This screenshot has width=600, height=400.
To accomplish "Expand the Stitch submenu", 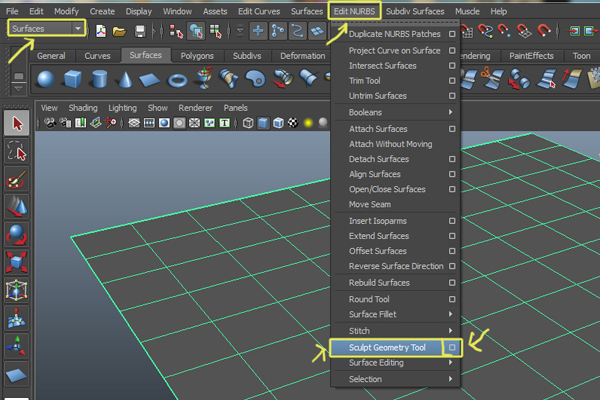I will pyautogui.click(x=396, y=331).
